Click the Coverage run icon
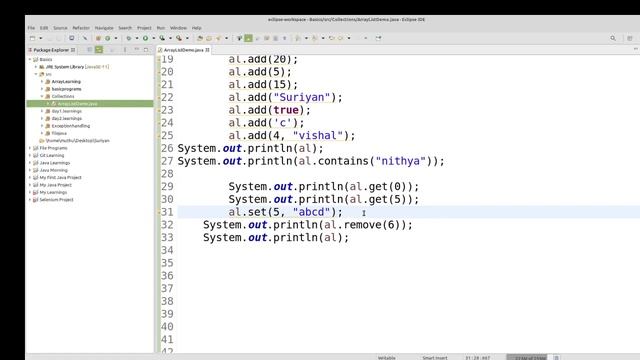 click(162, 38)
